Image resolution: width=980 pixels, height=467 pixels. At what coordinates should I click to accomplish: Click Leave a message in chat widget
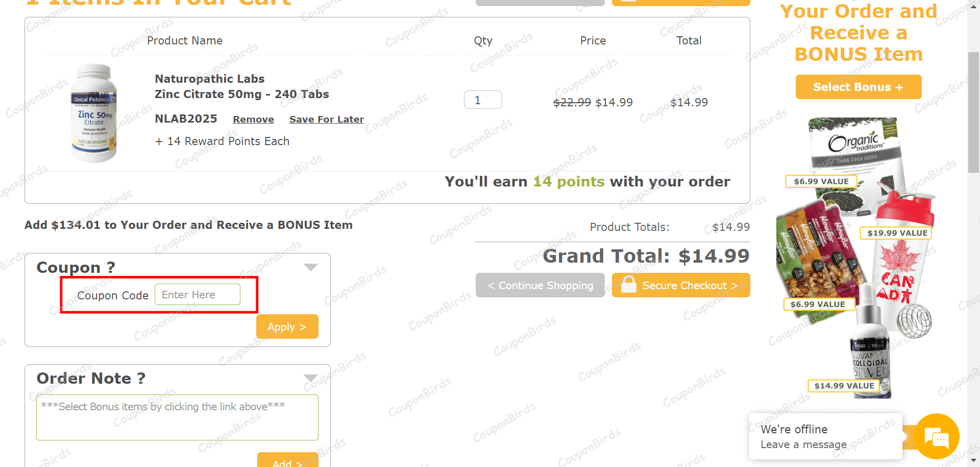point(803,445)
